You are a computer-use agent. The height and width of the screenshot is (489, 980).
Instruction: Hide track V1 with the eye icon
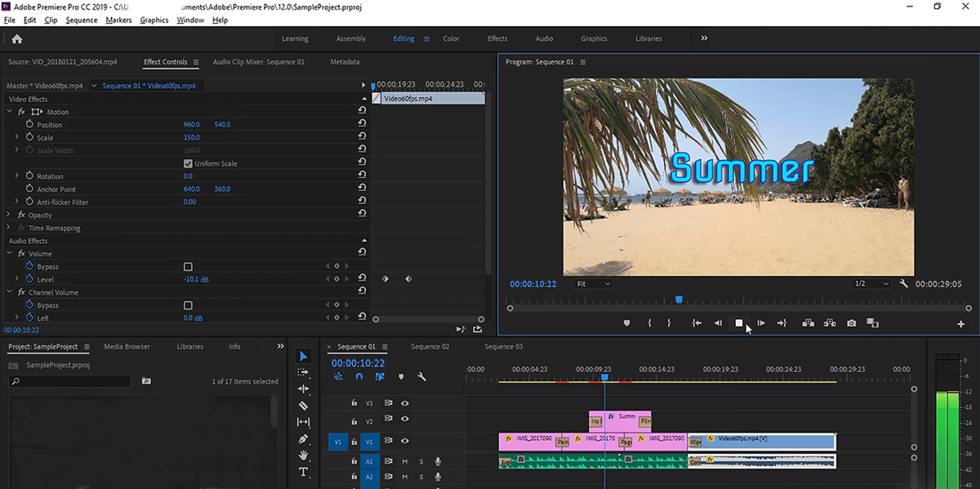click(404, 442)
